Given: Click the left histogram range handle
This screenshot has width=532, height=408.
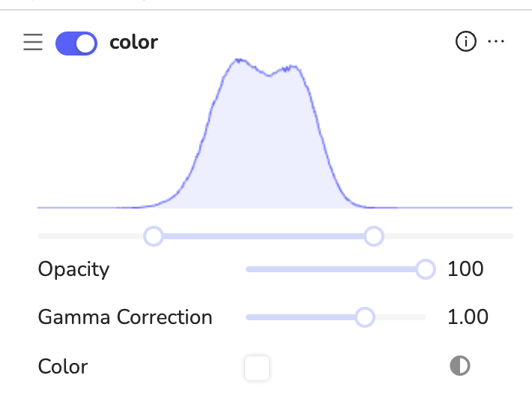Looking at the screenshot, I should point(154,236).
